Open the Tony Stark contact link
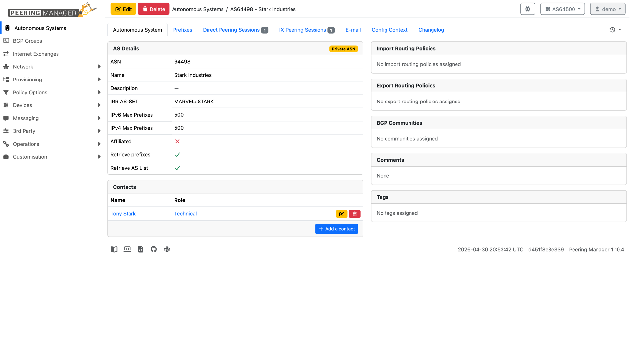Viewport: 631px width, 364px height. tap(123, 214)
